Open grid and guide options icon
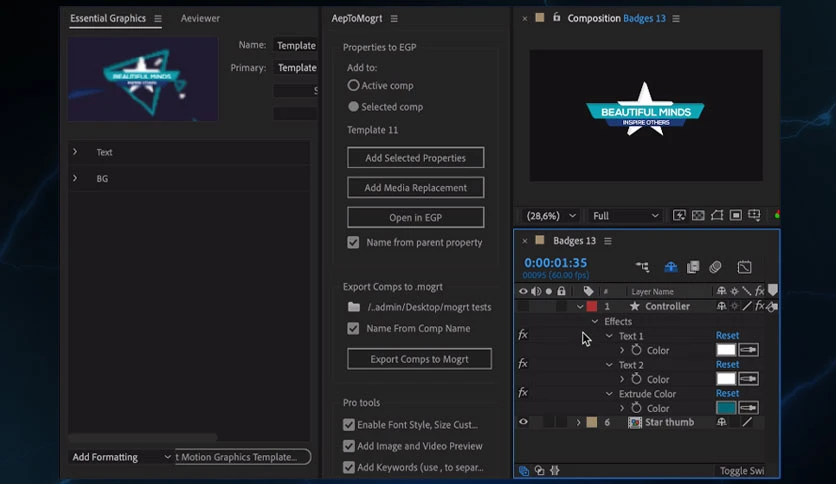Viewport: 836px width, 484px height. tap(754, 215)
